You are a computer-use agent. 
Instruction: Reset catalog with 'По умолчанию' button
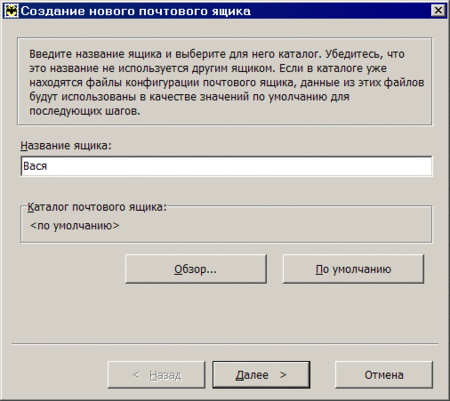pyautogui.click(x=353, y=269)
